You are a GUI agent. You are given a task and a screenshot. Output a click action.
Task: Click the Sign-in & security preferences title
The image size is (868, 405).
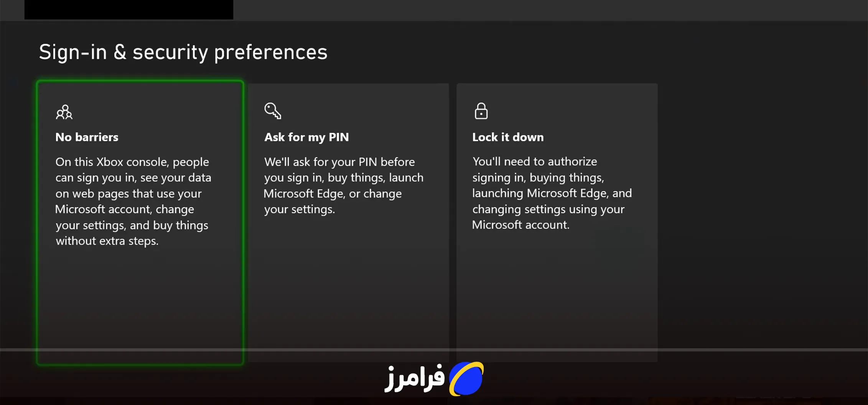[183, 52]
